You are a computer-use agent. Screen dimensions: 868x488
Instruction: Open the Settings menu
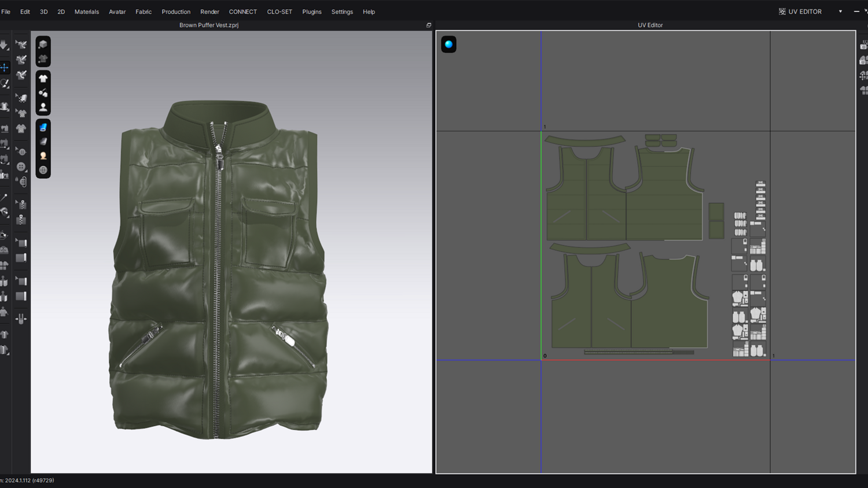tap(342, 12)
